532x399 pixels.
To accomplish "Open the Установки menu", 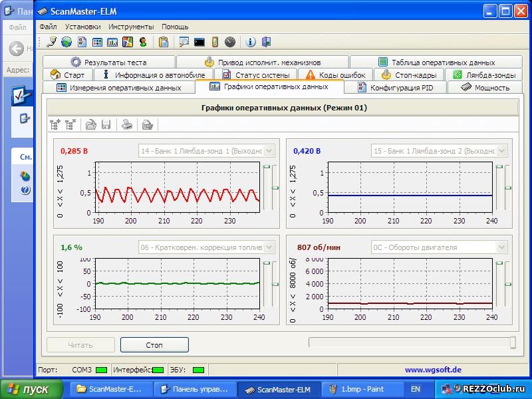I will pos(82,27).
